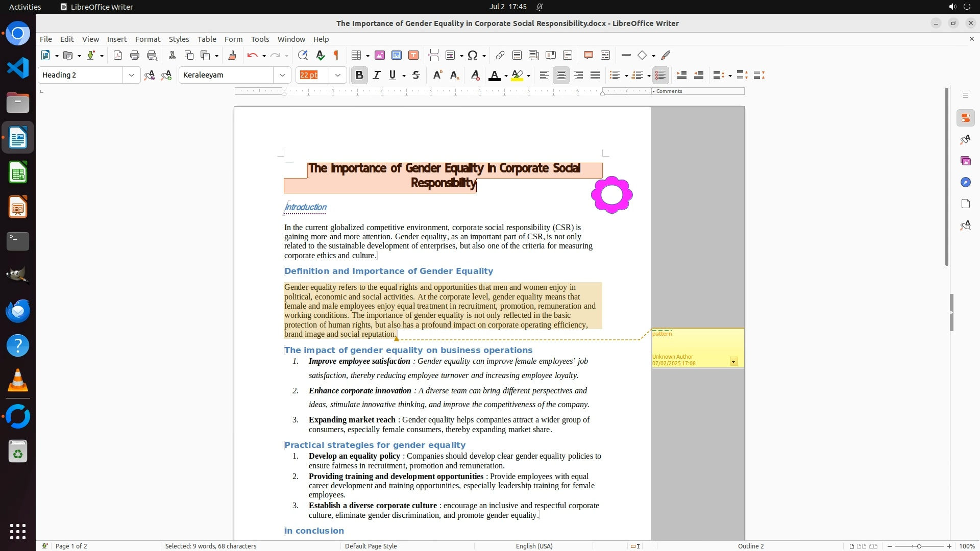Click the Print toolbar icon

[135, 55]
